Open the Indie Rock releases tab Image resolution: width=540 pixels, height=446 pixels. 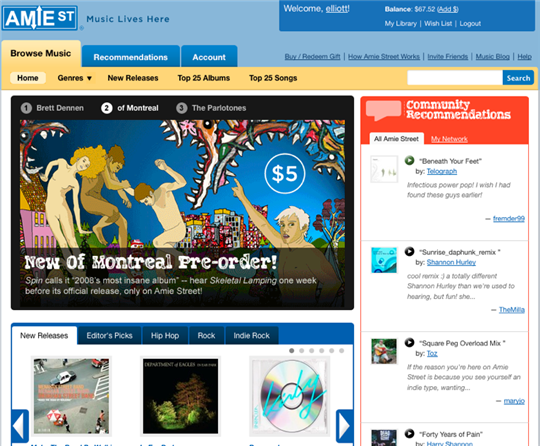click(x=251, y=335)
